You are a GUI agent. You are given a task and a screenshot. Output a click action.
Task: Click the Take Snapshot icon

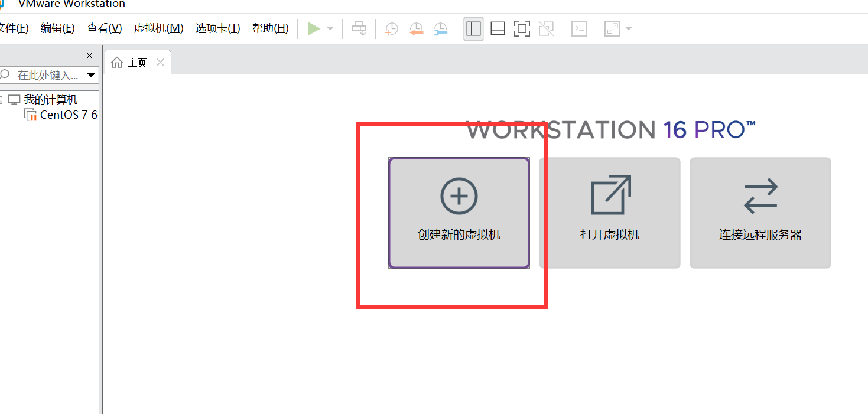coord(392,28)
